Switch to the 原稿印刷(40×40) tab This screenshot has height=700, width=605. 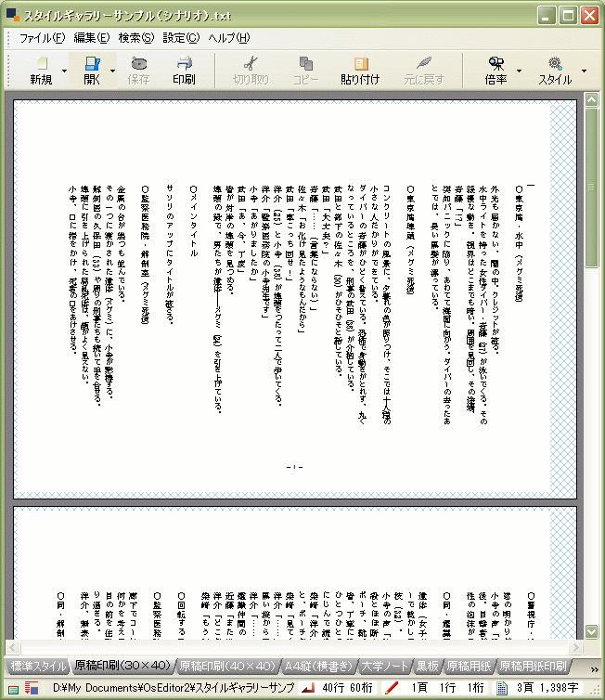(x=227, y=667)
